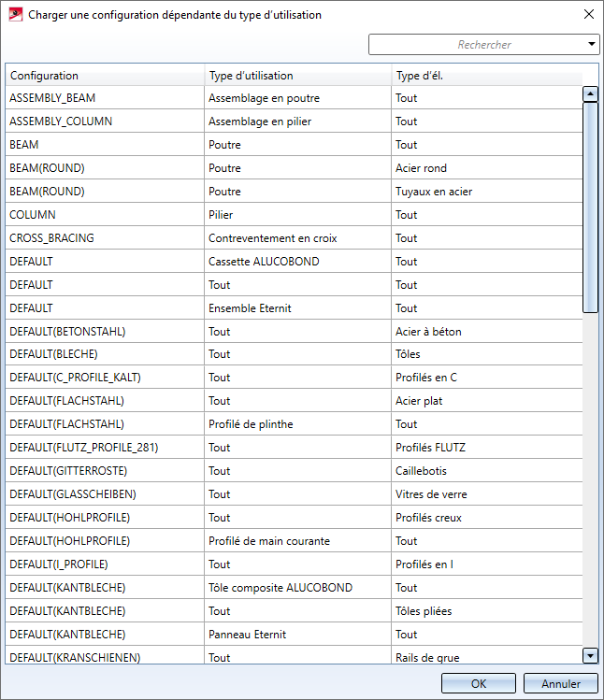Click the vertical scrollbar thumb
This screenshot has width=604, height=700.
tap(590, 206)
